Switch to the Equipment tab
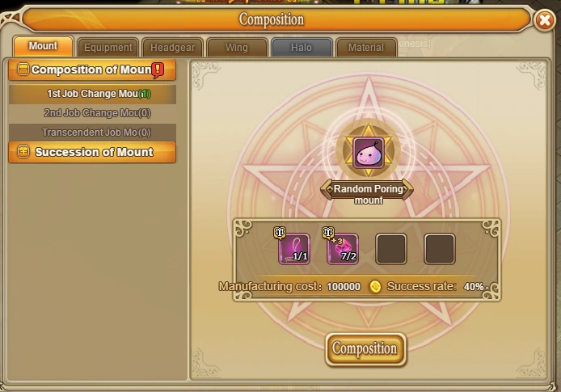 pyautogui.click(x=108, y=48)
